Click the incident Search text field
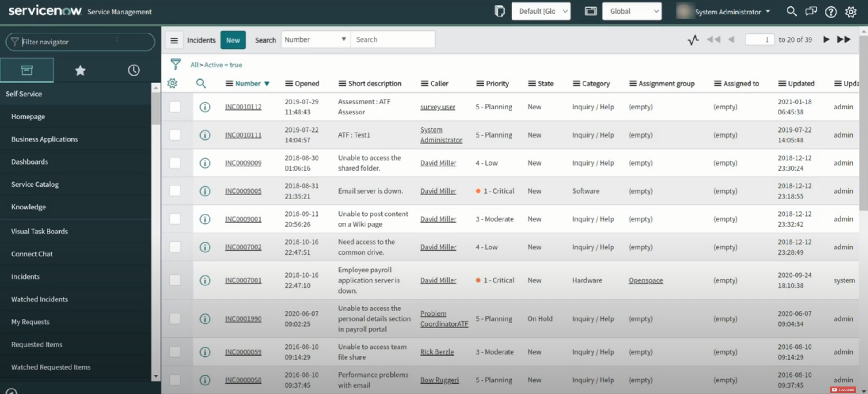The height and width of the screenshot is (394, 868). pos(392,39)
